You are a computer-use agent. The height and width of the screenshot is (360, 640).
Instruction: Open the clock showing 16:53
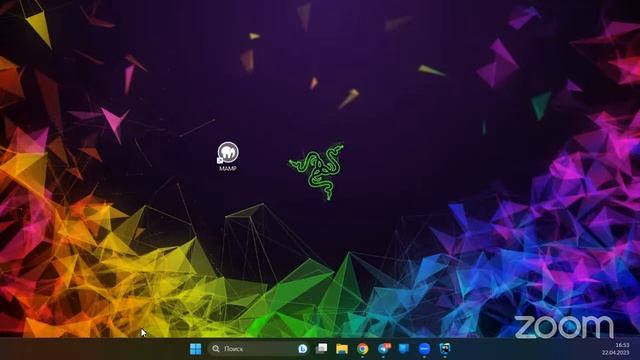[622, 345]
